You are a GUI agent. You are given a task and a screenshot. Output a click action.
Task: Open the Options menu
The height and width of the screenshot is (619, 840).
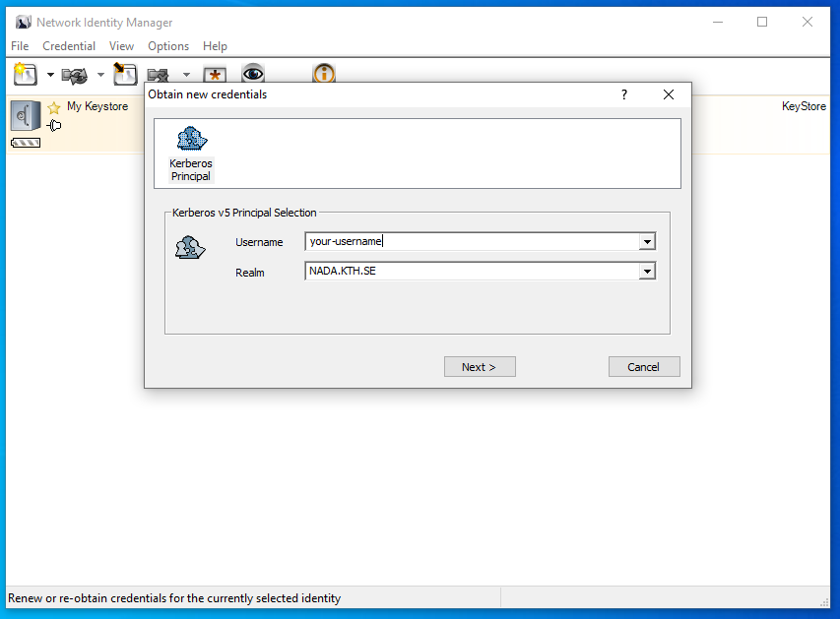(168, 46)
